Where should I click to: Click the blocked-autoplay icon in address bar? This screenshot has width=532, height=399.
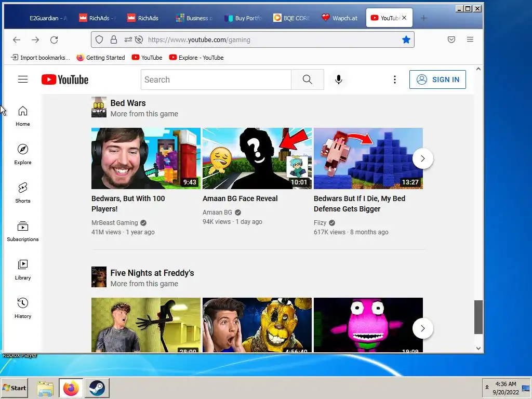click(x=139, y=39)
